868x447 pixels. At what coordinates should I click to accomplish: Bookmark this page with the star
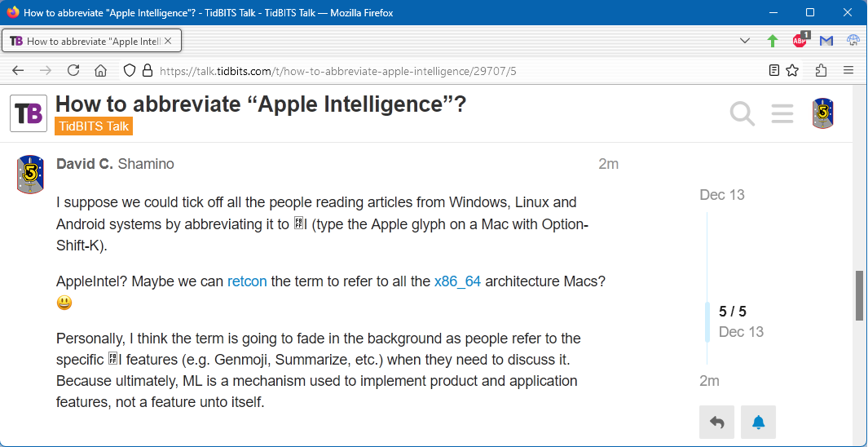pos(792,70)
